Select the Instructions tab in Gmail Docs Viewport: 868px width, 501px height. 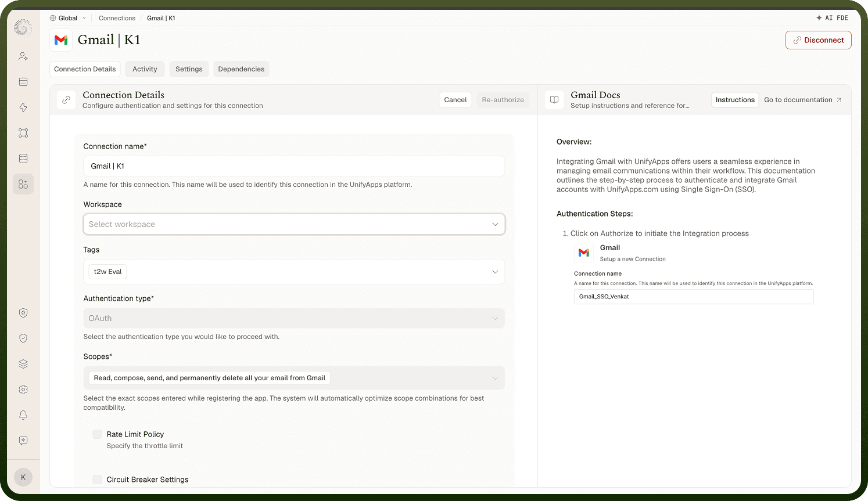[x=735, y=100]
